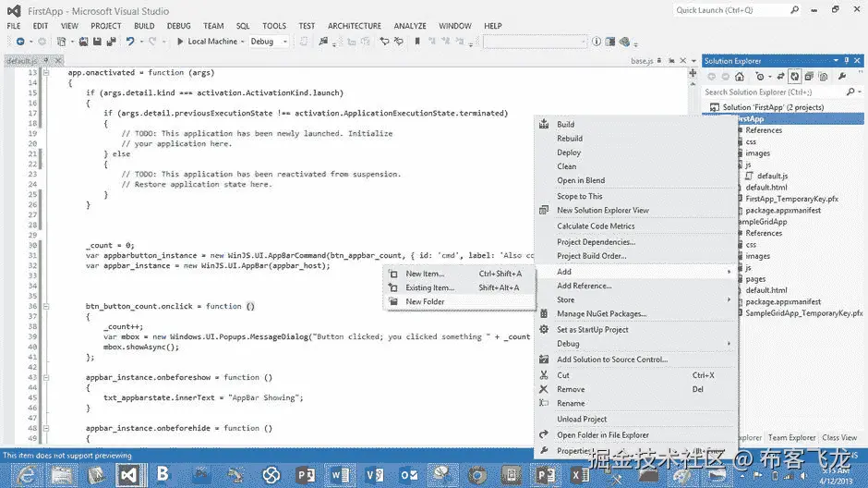This screenshot has width=868, height=488.
Task: Open the empty toolbar combo box
Action: pyautogui.click(x=536, y=42)
